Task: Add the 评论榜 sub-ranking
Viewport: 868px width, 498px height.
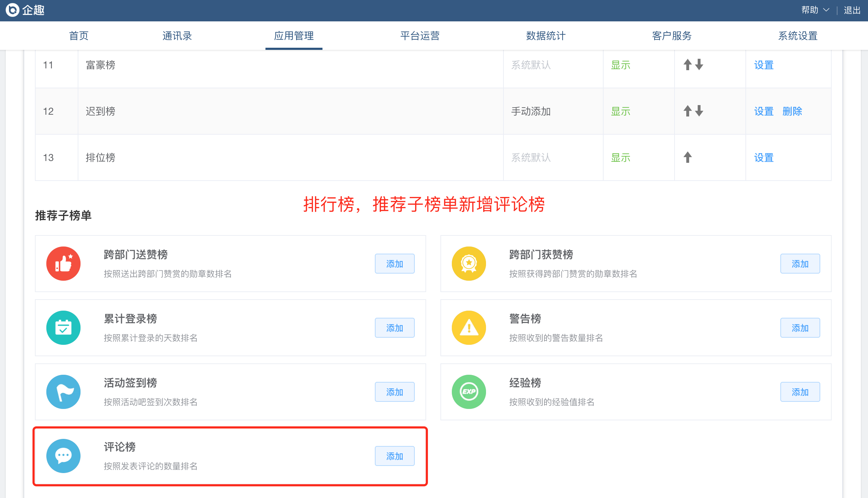Action: click(394, 456)
